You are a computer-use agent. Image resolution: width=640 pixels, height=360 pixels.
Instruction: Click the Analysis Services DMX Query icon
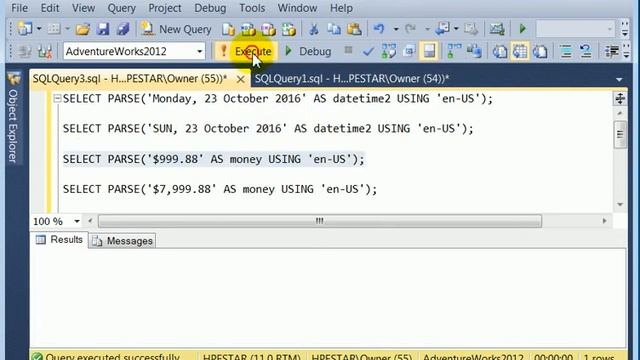coord(269,29)
